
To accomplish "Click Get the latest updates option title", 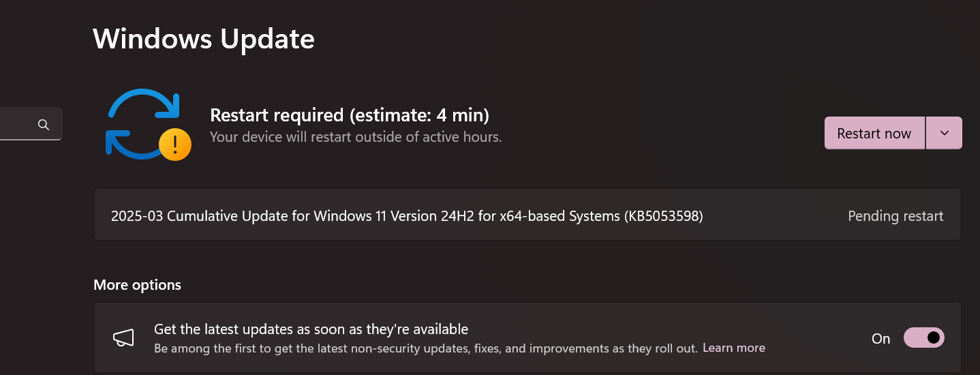I will [311, 329].
